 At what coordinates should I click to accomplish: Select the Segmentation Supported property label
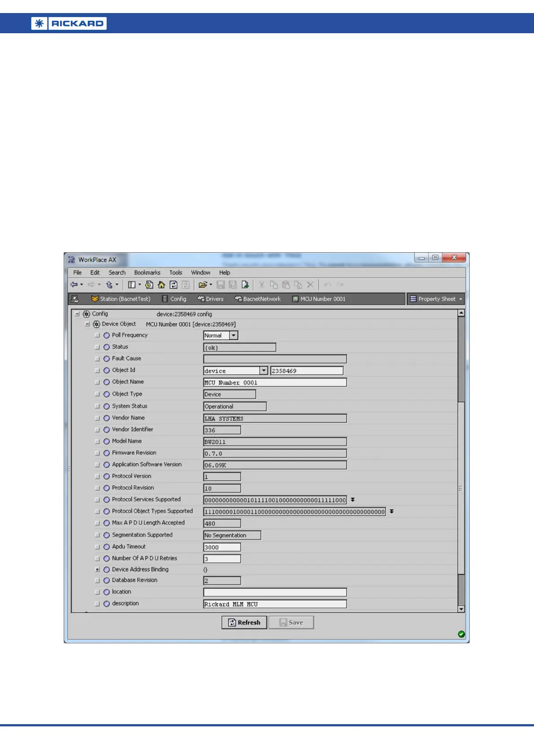coord(142,535)
